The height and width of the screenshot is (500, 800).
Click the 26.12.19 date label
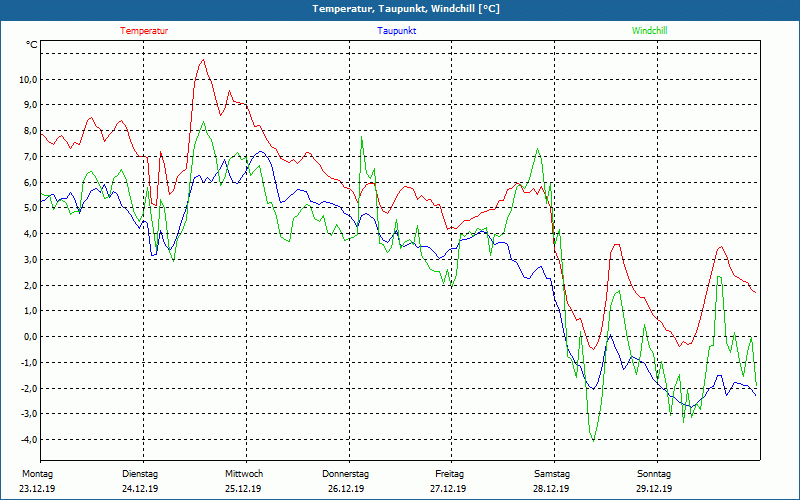point(346,489)
